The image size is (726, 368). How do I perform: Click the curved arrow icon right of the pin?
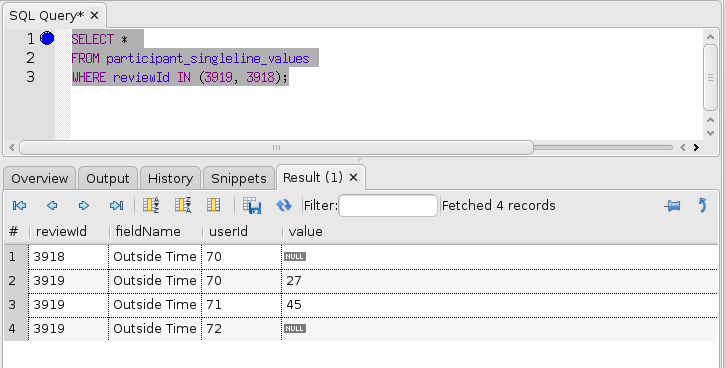702,205
